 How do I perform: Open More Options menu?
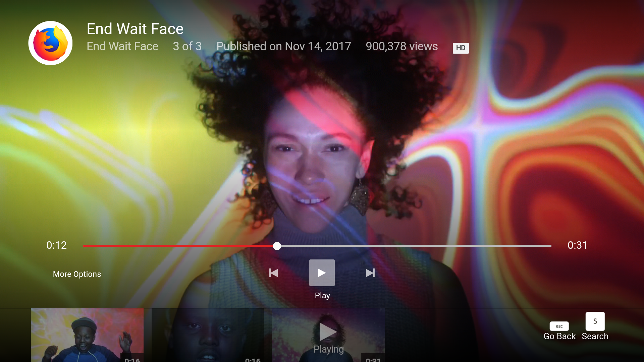click(x=77, y=274)
